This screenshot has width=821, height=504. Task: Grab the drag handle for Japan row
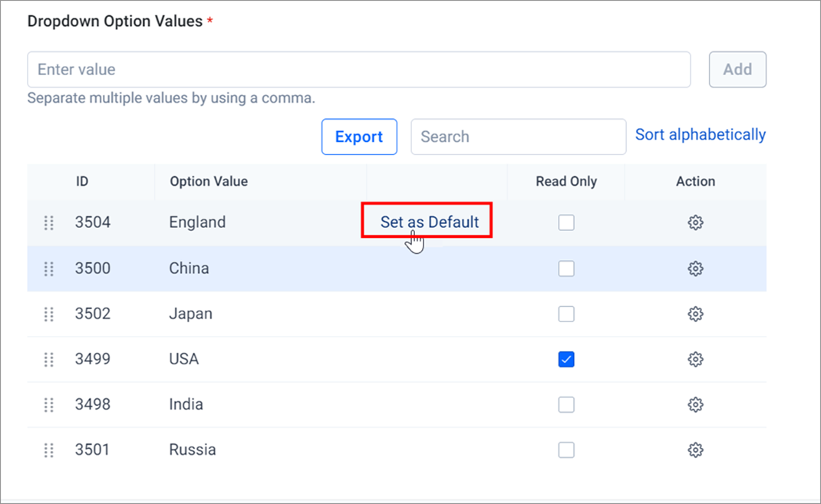(x=48, y=315)
